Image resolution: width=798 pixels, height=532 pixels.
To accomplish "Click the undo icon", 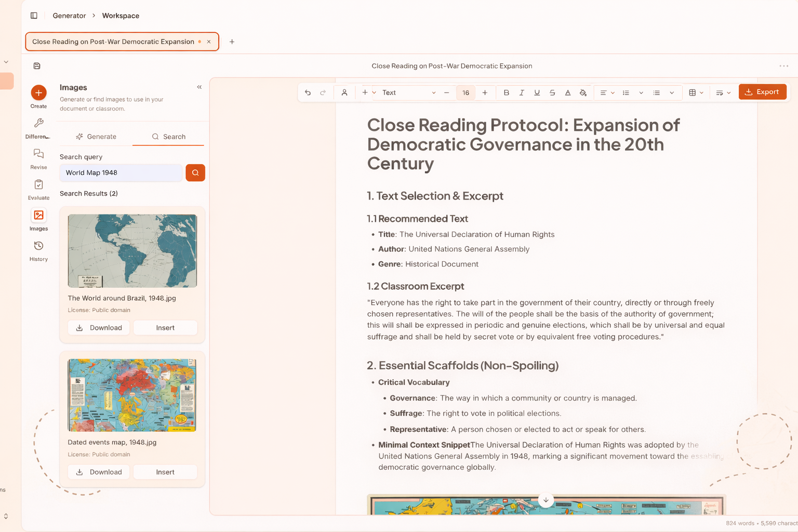I will coord(308,92).
